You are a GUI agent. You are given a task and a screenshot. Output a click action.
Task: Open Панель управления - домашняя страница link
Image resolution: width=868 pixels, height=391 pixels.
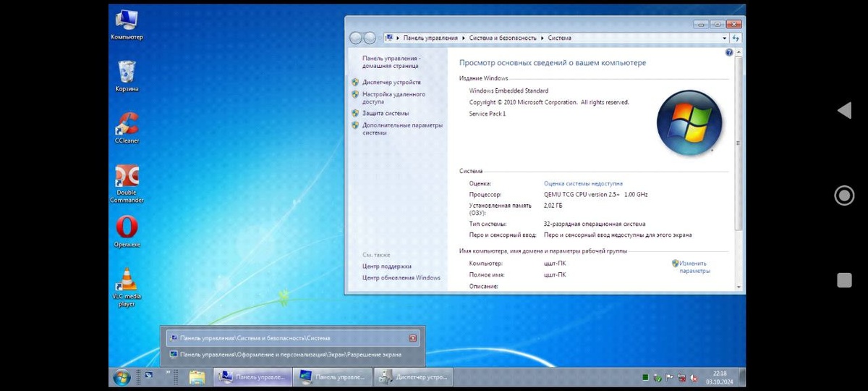tap(391, 62)
